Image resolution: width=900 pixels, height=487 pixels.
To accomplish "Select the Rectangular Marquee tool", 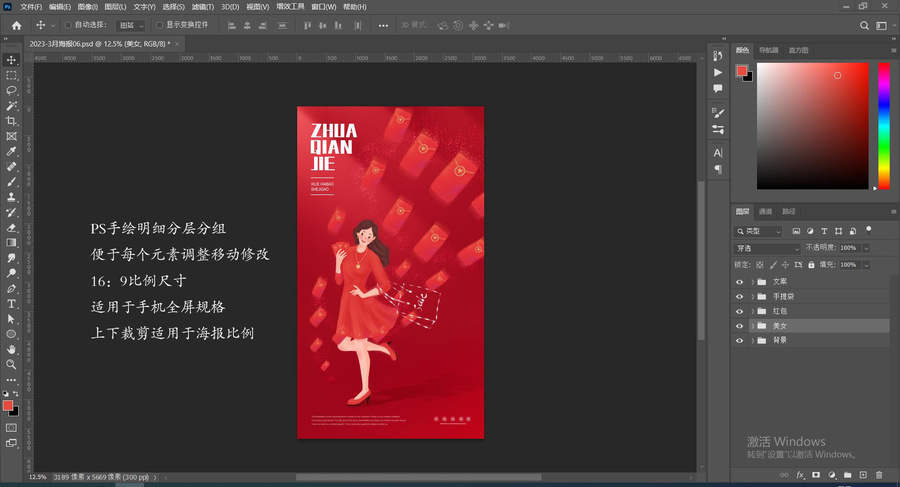I will coord(11,75).
